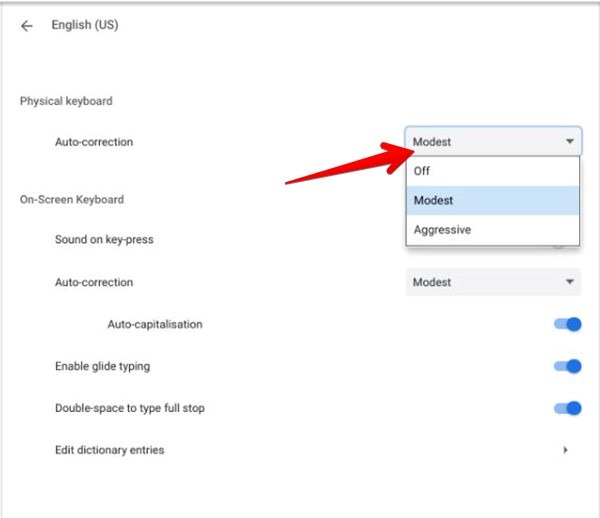
Task: Open Edit dictionary entries chevron
Action: click(566, 450)
